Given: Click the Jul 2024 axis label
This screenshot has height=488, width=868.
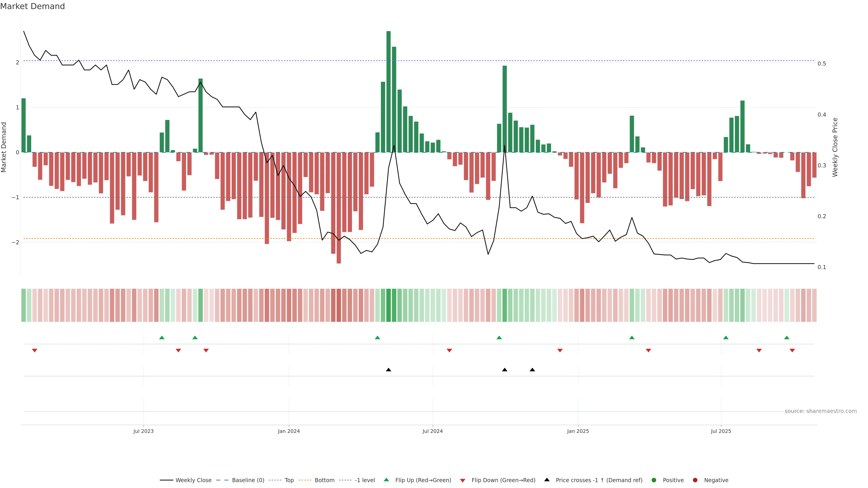Looking at the screenshot, I should tap(433, 431).
